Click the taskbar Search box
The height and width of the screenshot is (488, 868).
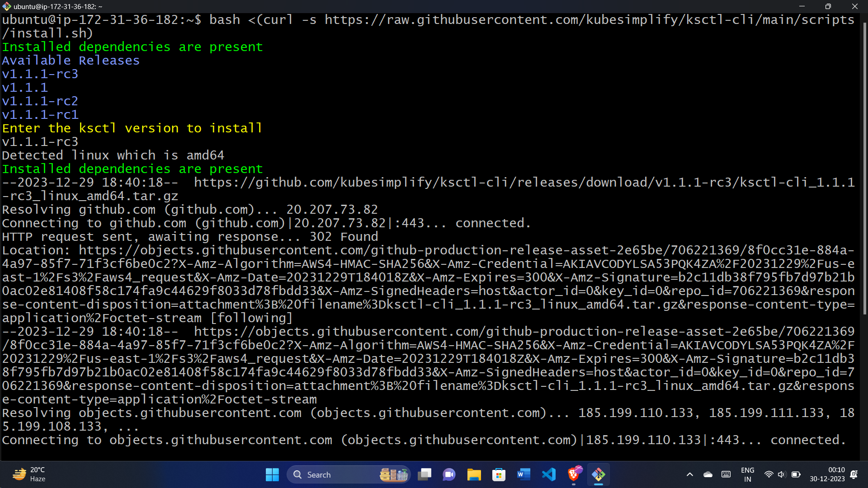point(349,474)
